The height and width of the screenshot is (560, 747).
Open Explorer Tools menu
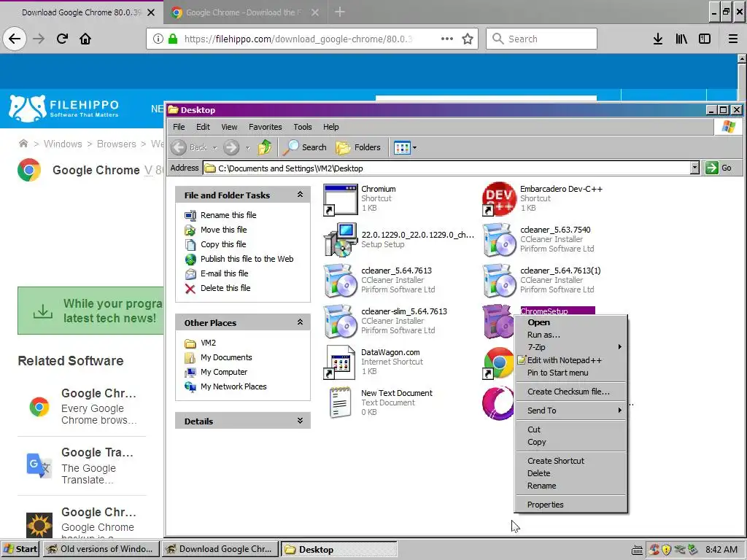coord(303,127)
